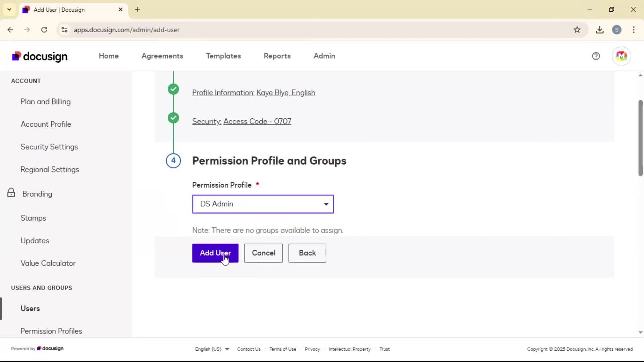Open the Agreements menu

coord(162,56)
